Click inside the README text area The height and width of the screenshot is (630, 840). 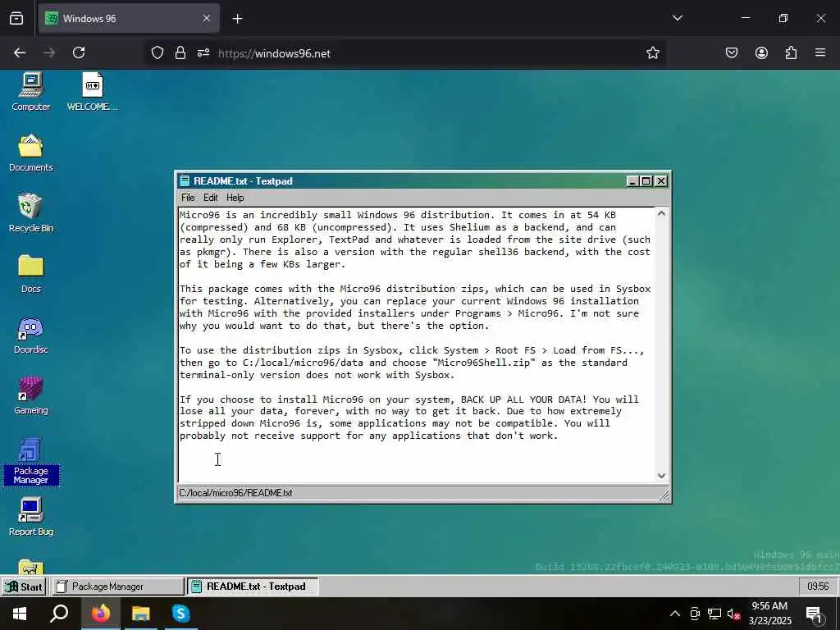(417, 345)
